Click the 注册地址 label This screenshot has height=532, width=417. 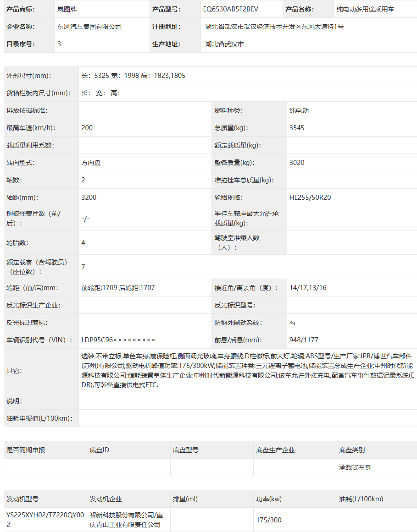(167, 27)
